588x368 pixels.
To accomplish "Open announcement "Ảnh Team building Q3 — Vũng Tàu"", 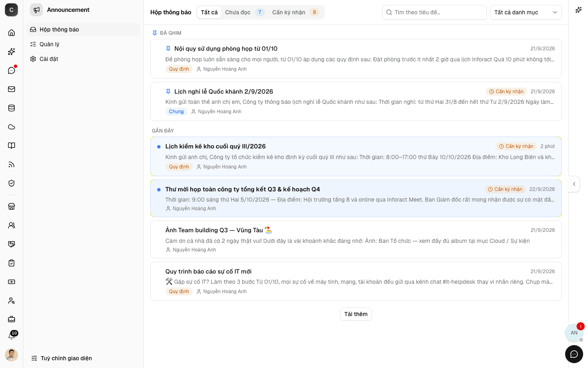I will click(356, 240).
